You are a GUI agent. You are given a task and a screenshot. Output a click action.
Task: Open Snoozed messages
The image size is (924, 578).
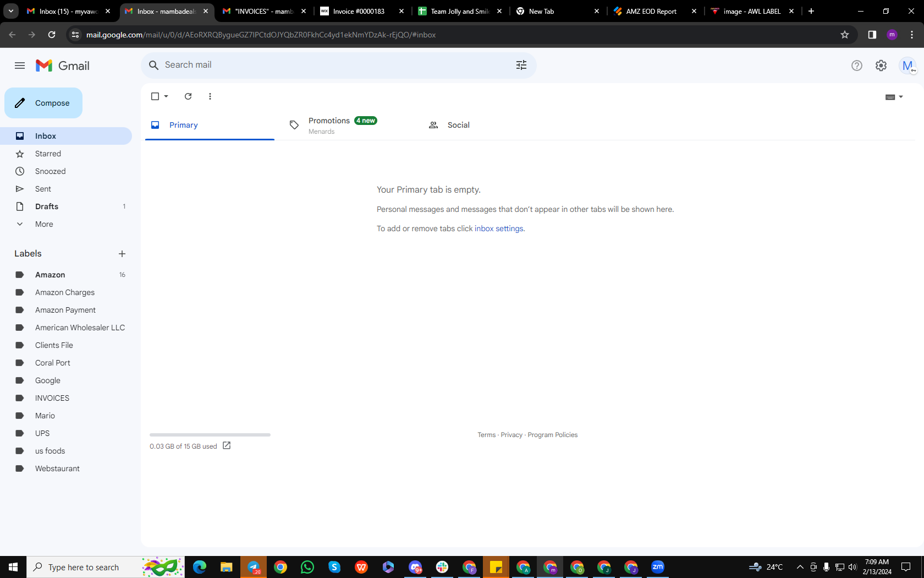66,171
